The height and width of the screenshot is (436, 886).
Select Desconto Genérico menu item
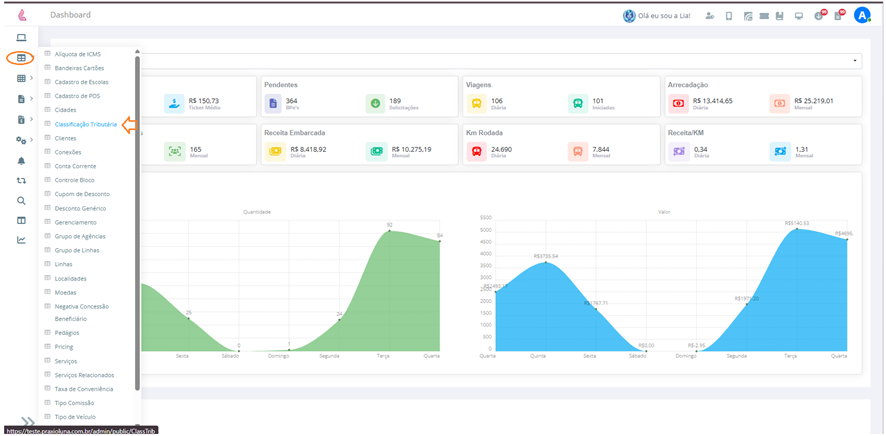pos(80,208)
